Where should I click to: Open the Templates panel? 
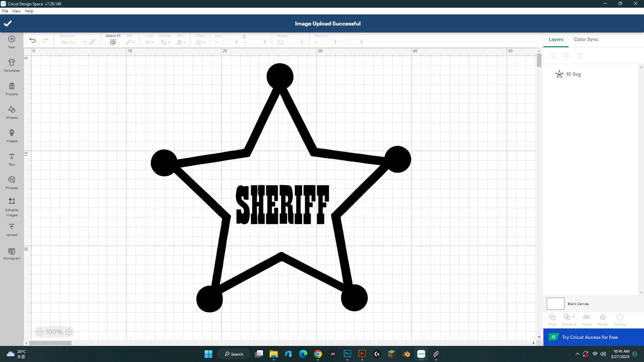[12, 65]
